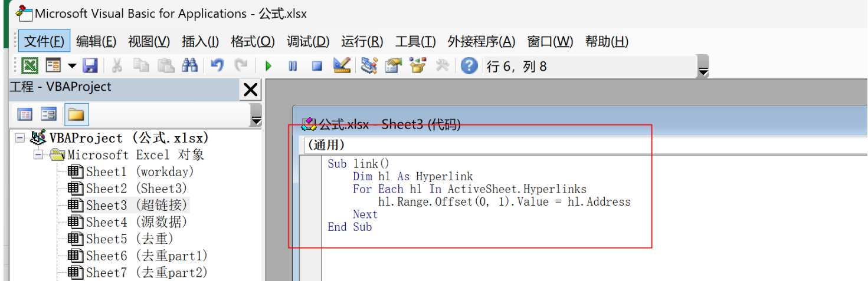Open VBA Help question mark icon
This screenshot has width=868, height=281.
click(x=469, y=65)
